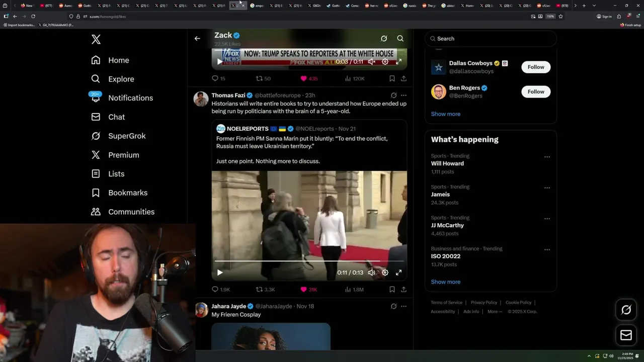Expand the Sanna Marin video to fullscreen
The image size is (644, 362).
[398, 273]
